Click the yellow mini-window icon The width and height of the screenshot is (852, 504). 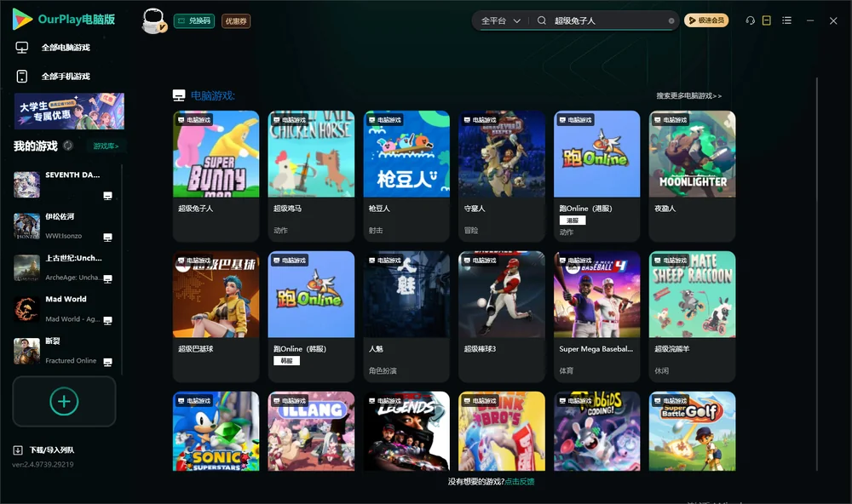click(x=767, y=20)
